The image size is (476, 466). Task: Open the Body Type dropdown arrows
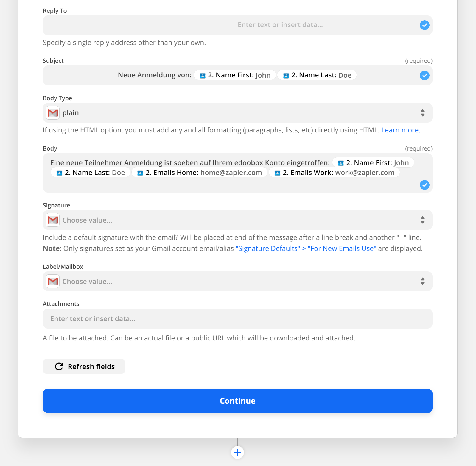click(x=422, y=113)
